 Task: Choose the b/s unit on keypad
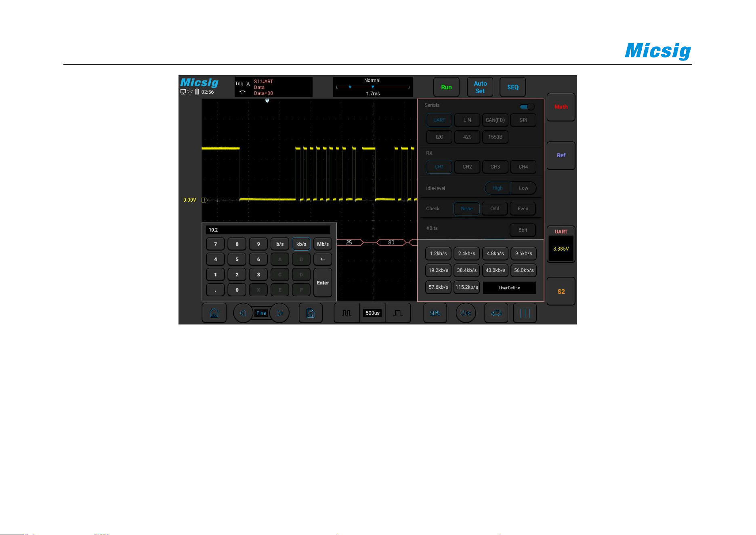coord(280,244)
